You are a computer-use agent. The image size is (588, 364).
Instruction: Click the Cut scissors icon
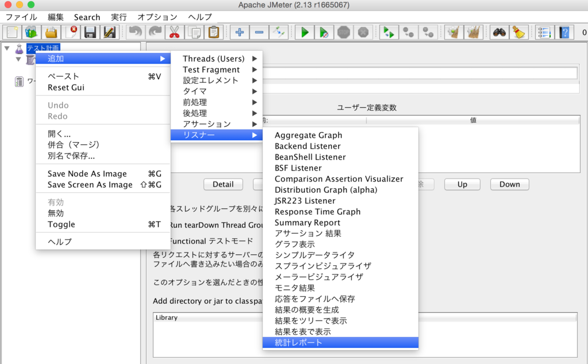click(175, 32)
